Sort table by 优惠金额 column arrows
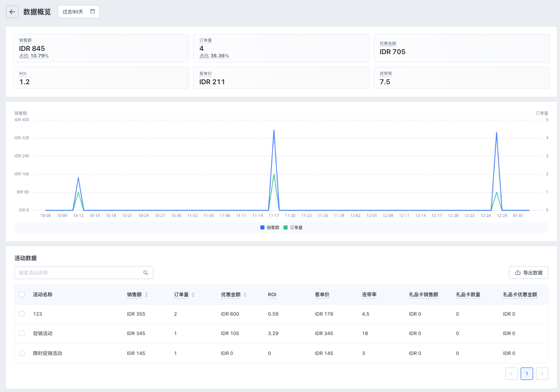Viewport: 560px width, 392px height. (x=245, y=295)
